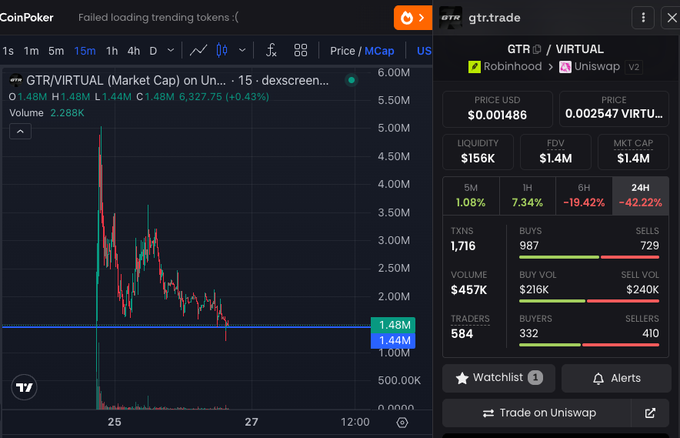Add token to Watchlist

(x=499, y=378)
